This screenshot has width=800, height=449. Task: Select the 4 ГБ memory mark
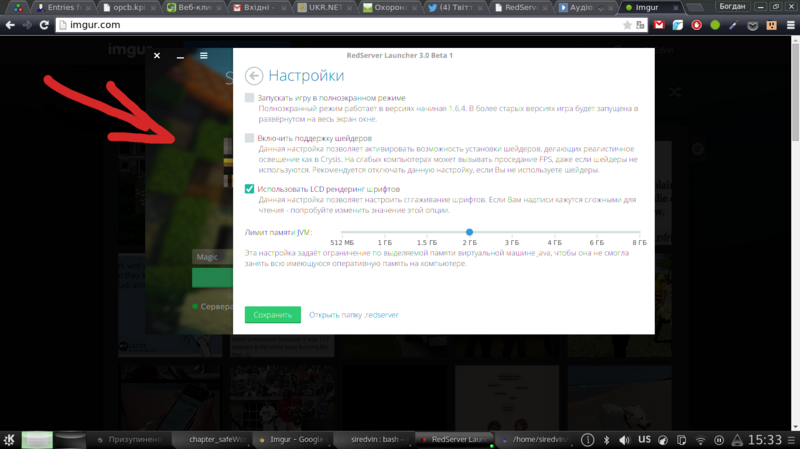tap(555, 242)
